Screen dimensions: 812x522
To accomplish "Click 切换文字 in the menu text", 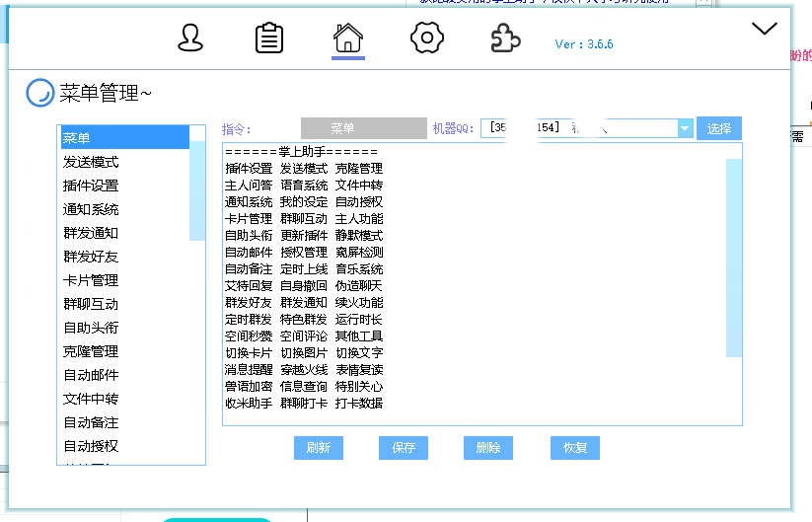I will [359, 353].
